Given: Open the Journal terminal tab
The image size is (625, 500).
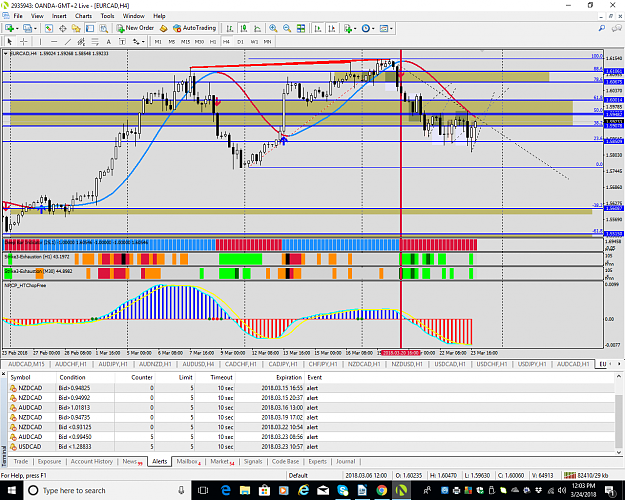Looking at the screenshot, I should point(346,461).
